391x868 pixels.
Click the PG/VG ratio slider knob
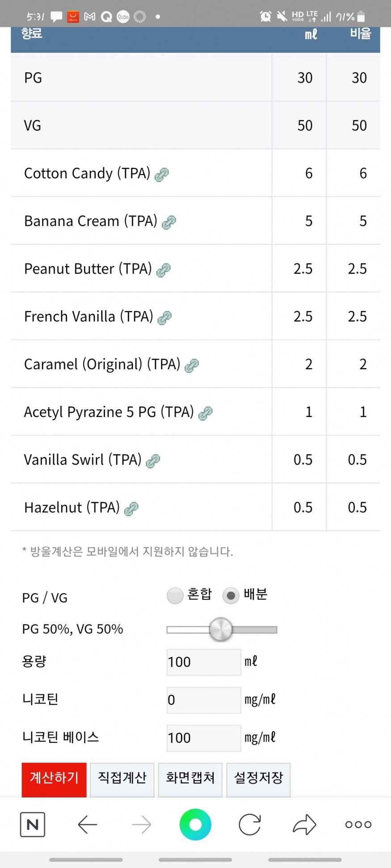tap(221, 630)
